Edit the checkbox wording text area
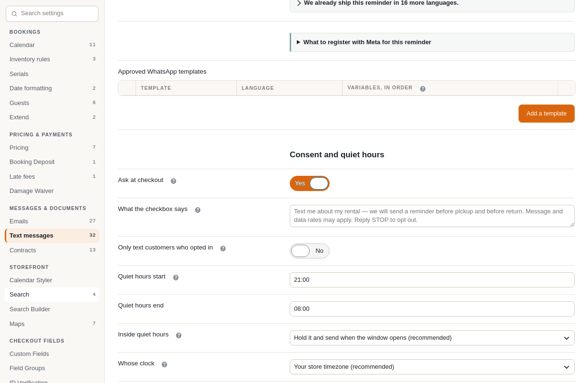588x383 pixels. click(x=432, y=216)
